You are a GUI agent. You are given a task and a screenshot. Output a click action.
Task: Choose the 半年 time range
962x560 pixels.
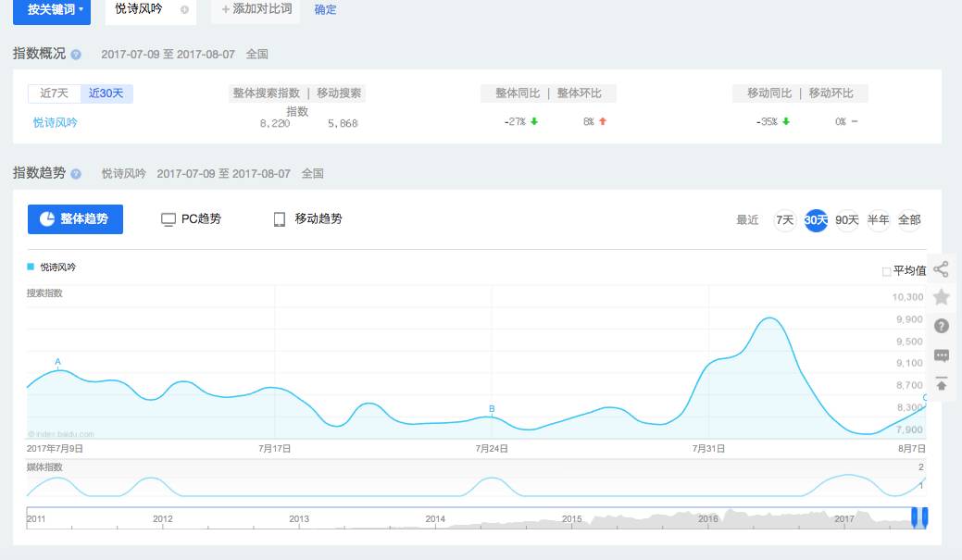point(878,219)
